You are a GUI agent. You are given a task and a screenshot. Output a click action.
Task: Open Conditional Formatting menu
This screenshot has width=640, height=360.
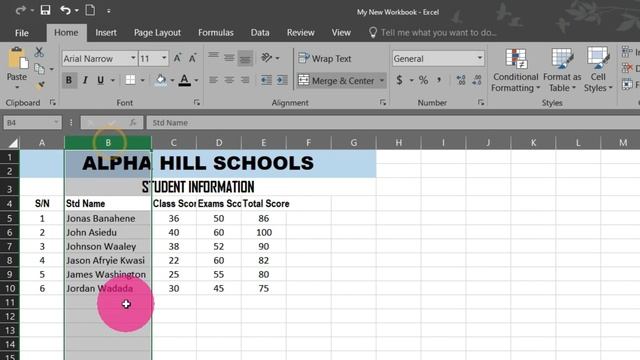pos(516,70)
